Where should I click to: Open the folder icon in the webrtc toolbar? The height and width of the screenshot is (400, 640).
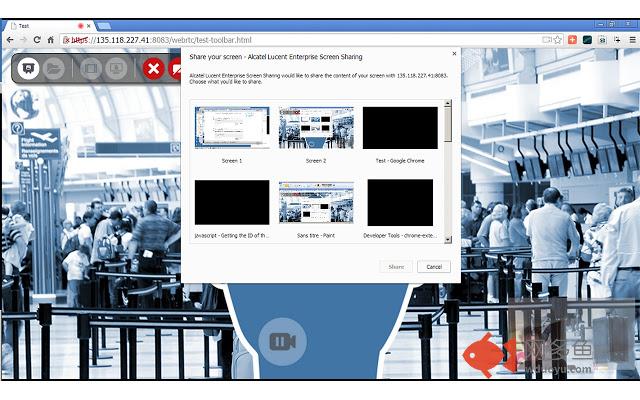[x=55, y=68]
